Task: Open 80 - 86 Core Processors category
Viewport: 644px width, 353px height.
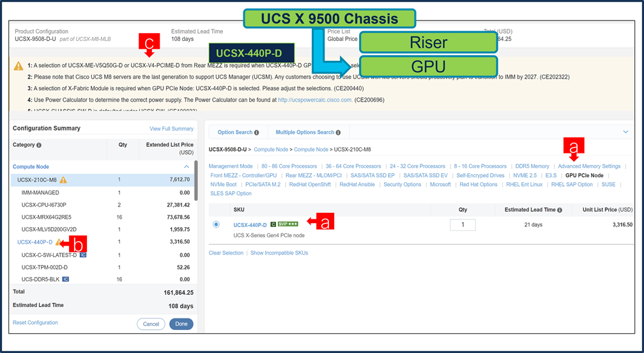Action: [x=289, y=166]
